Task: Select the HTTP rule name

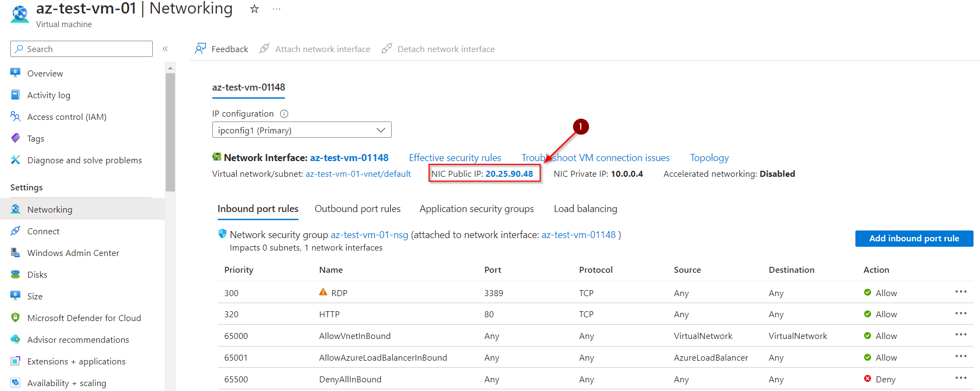Action: coord(329,315)
